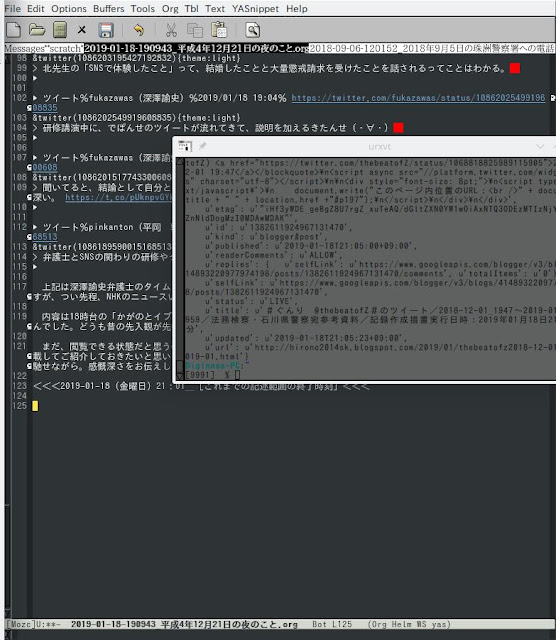
Task: Open the t.co link on line 109
Action: pos(119,197)
